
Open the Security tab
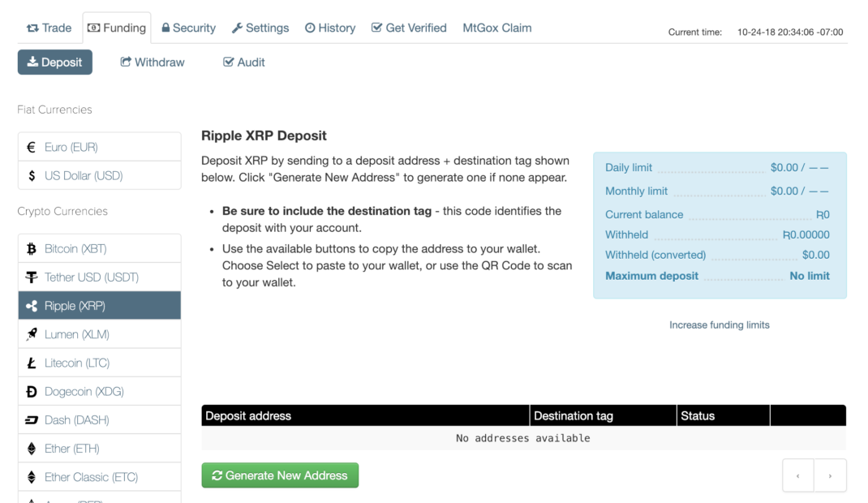(x=188, y=28)
